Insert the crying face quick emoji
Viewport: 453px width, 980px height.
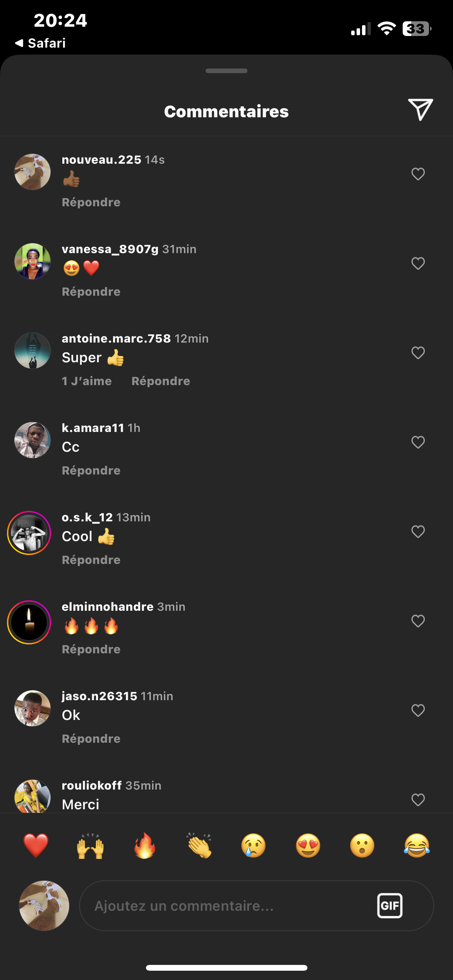(x=254, y=845)
